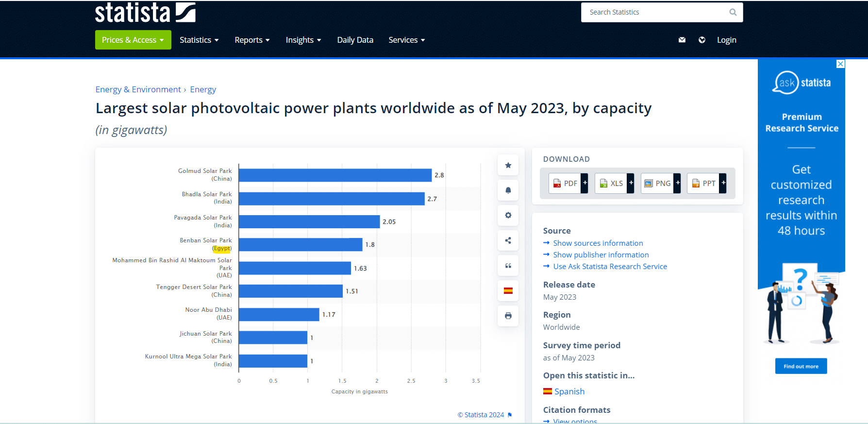Click the Golmud Solar Park bar

coord(335,175)
